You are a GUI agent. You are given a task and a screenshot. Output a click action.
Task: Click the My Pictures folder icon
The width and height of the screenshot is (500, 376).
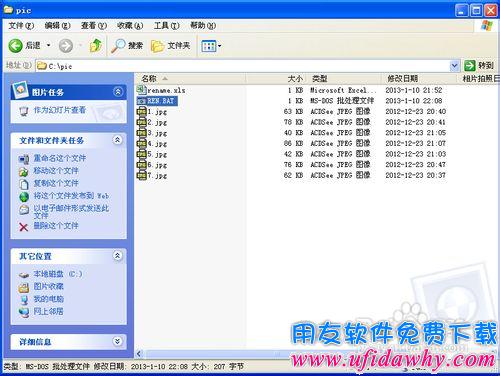pos(24,288)
